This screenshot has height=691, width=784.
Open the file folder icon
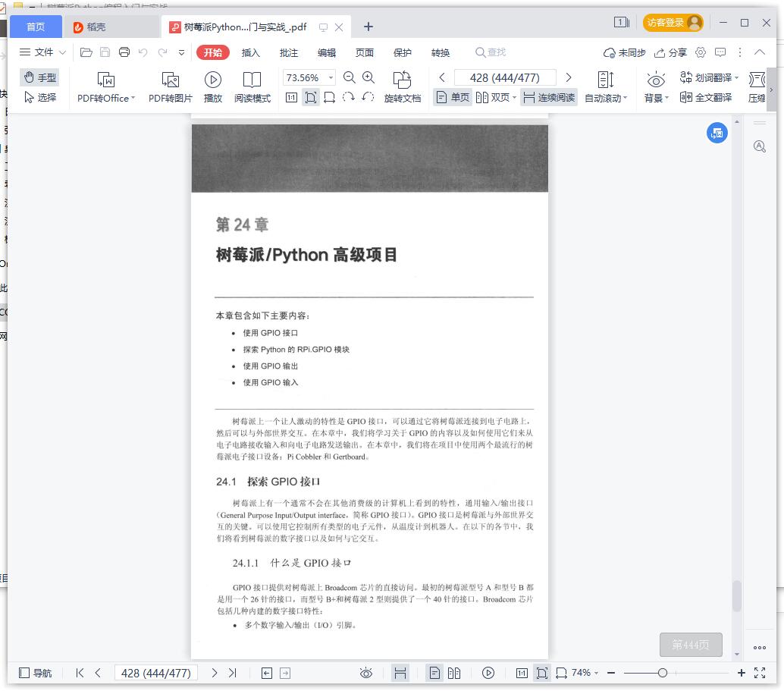86,52
